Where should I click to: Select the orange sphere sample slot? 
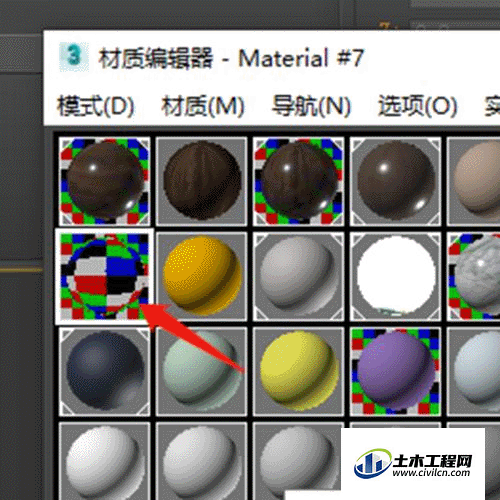coord(202,276)
